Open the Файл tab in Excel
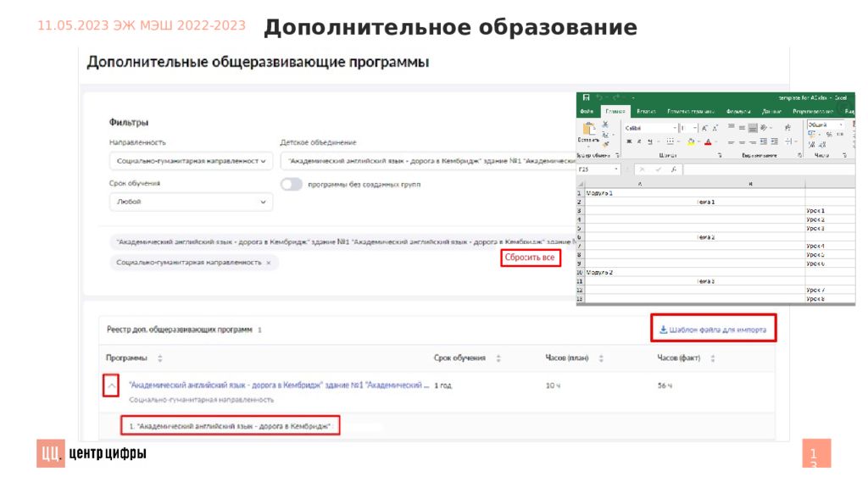 586,111
